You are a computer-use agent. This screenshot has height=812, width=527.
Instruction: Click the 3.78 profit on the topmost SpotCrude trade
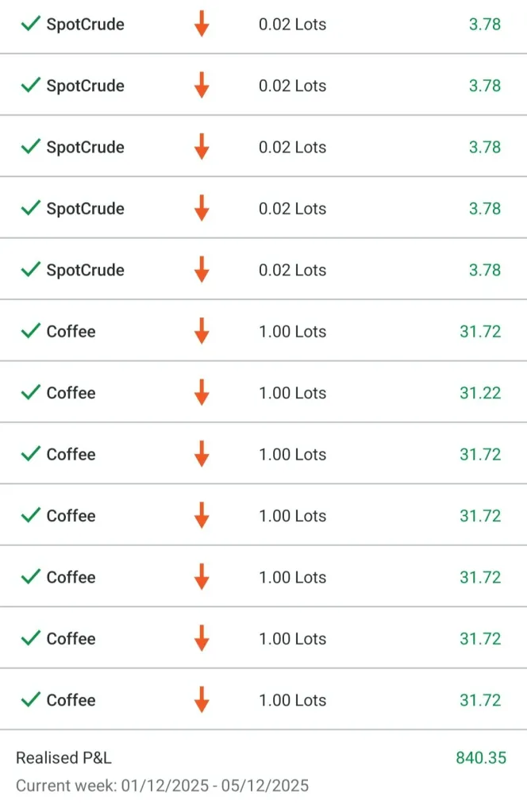[484, 25]
